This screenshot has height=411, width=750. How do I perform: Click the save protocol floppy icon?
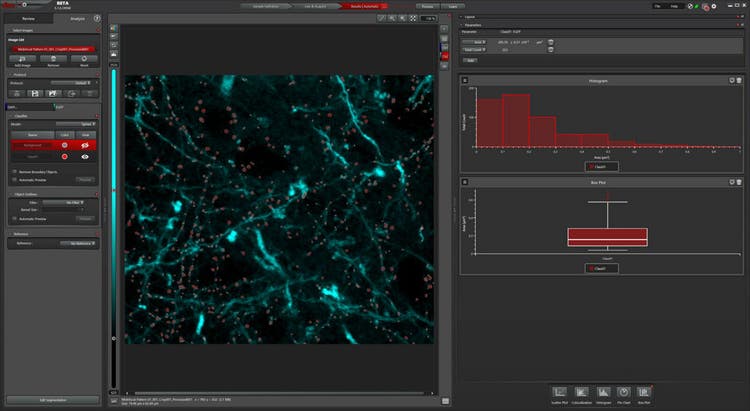click(x=35, y=93)
